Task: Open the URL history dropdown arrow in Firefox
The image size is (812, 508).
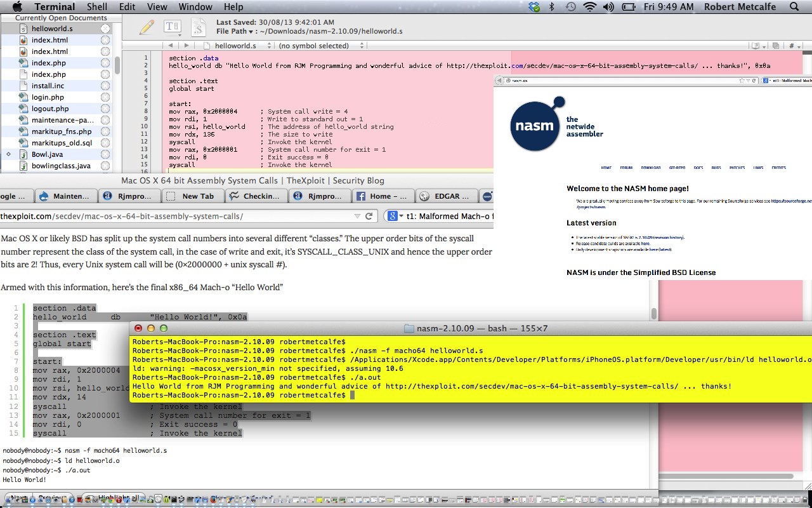Action: tap(358, 216)
